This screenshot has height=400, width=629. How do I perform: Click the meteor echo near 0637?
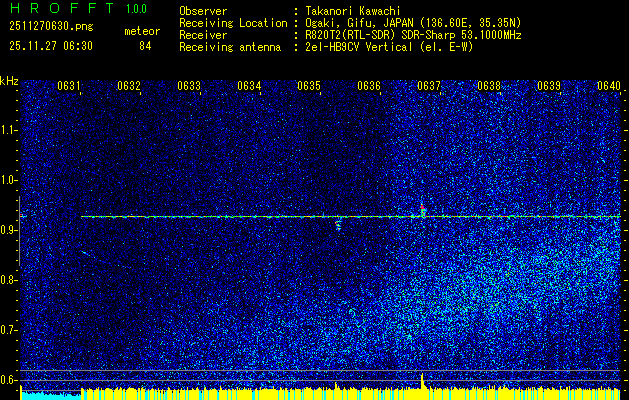[x=422, y=211]
